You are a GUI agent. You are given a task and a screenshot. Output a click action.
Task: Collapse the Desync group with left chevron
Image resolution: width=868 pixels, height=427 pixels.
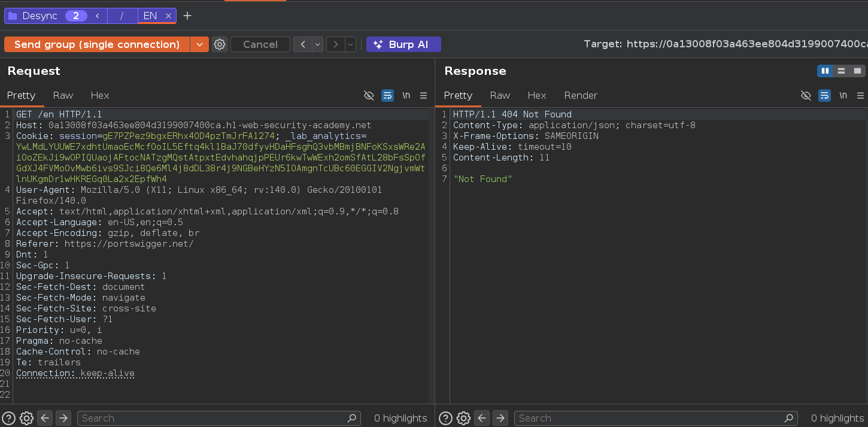[x=98, y=16]
